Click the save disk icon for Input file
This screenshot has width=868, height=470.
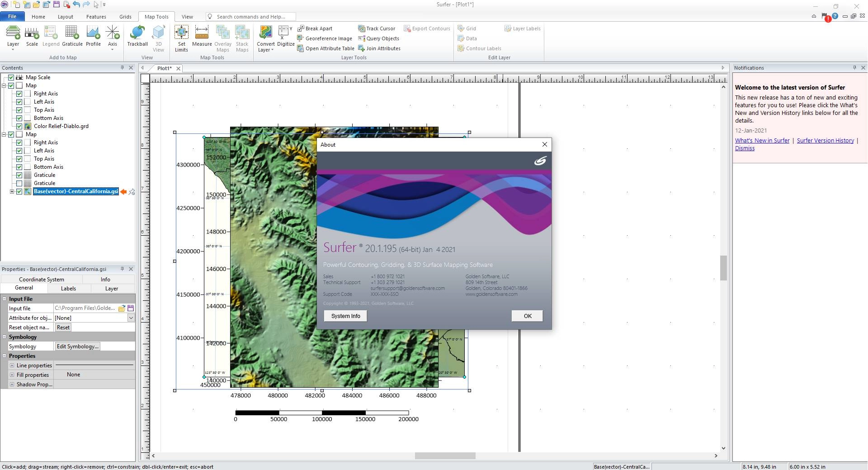click(x=131, y=308)
